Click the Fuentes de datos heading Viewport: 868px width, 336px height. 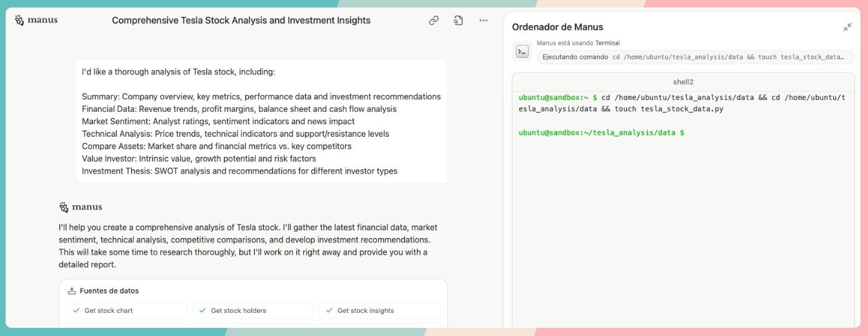[x=109, y=291]
